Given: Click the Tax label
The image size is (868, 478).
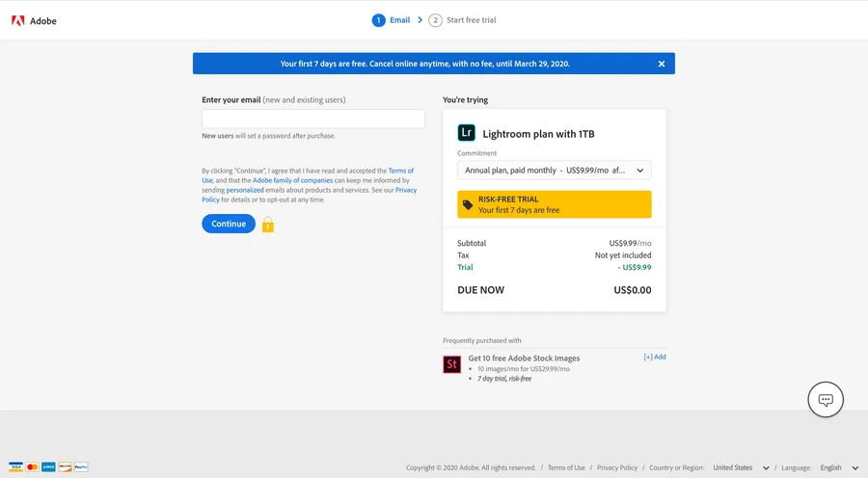Looking at the screenshot, I should 463,255.
